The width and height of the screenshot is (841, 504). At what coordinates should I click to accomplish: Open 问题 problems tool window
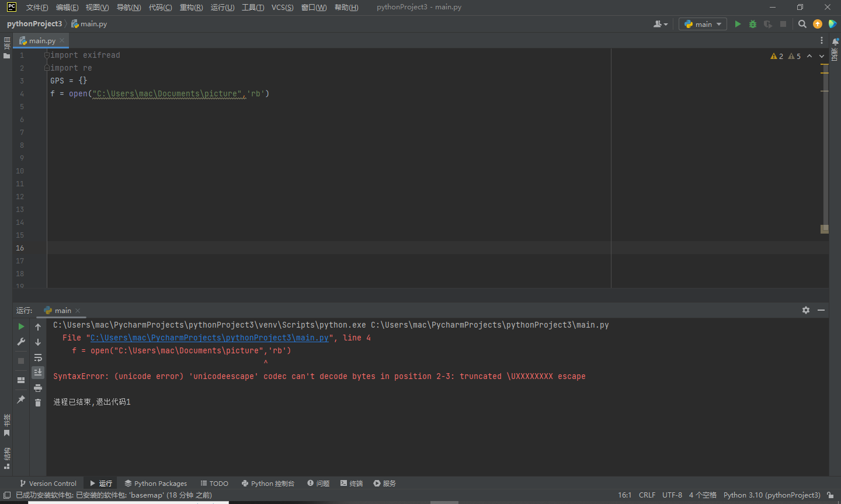[319, 484]
